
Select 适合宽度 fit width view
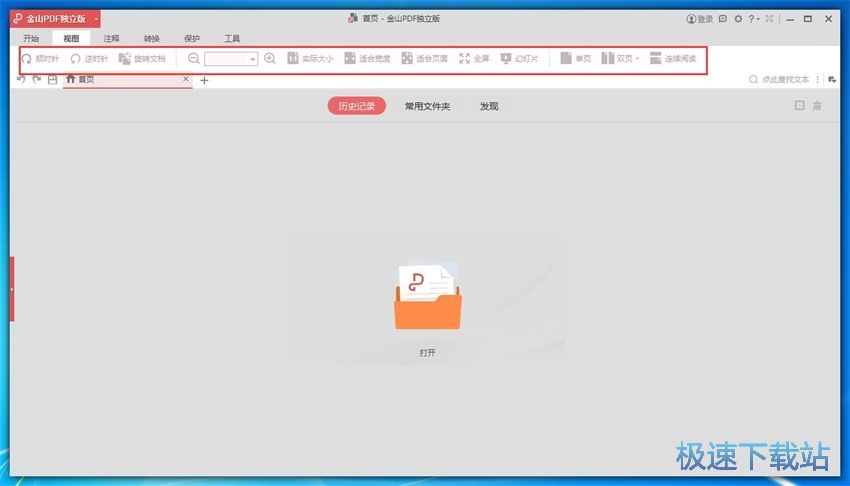pyautogui.click(x=368, y=59)
